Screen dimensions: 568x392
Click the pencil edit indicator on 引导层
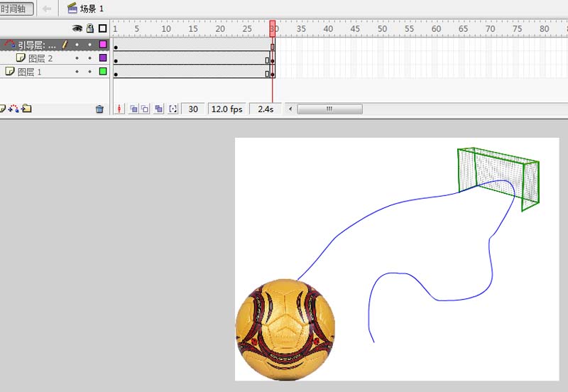coord(65,45)
